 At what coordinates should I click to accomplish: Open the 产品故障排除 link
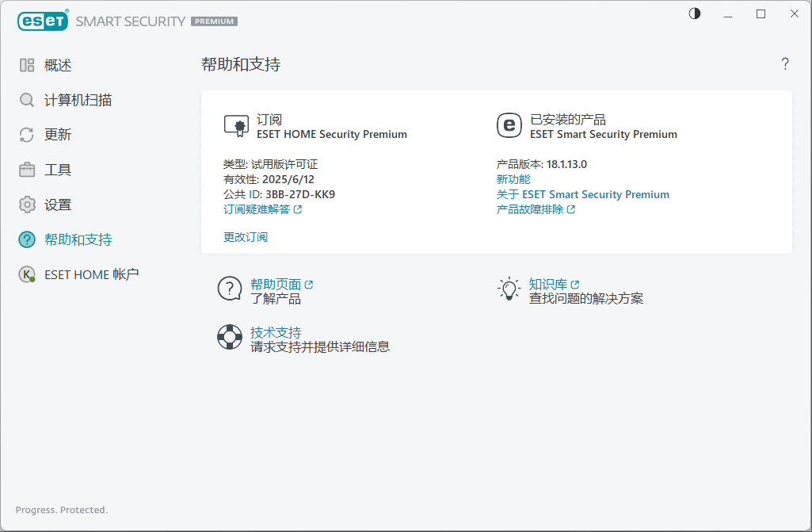(530, 209)
